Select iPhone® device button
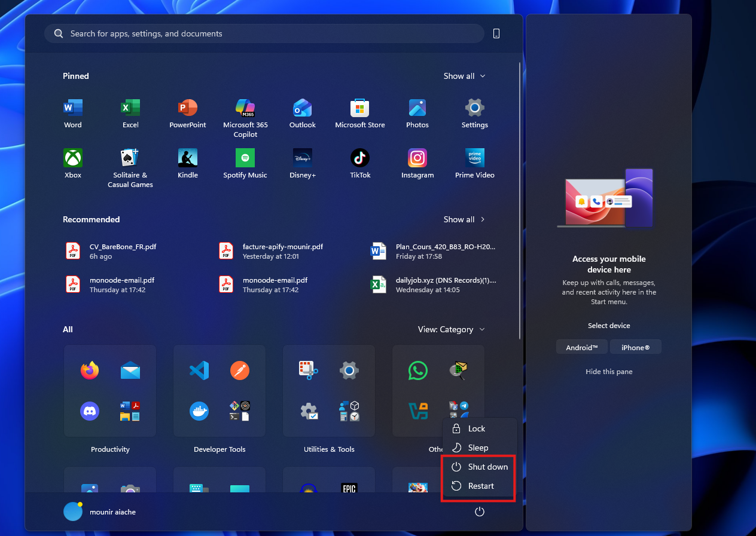This screenshot has height=536, width=756. (x=636, y=347)
